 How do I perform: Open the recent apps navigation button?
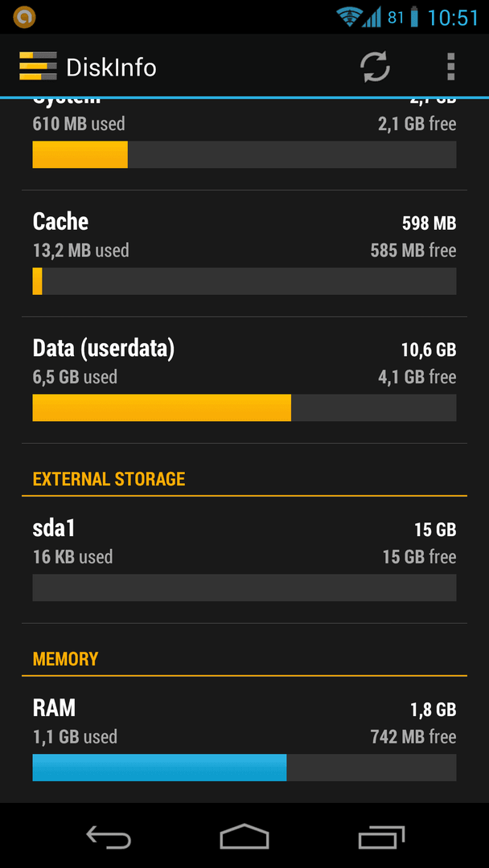[381, 837]
